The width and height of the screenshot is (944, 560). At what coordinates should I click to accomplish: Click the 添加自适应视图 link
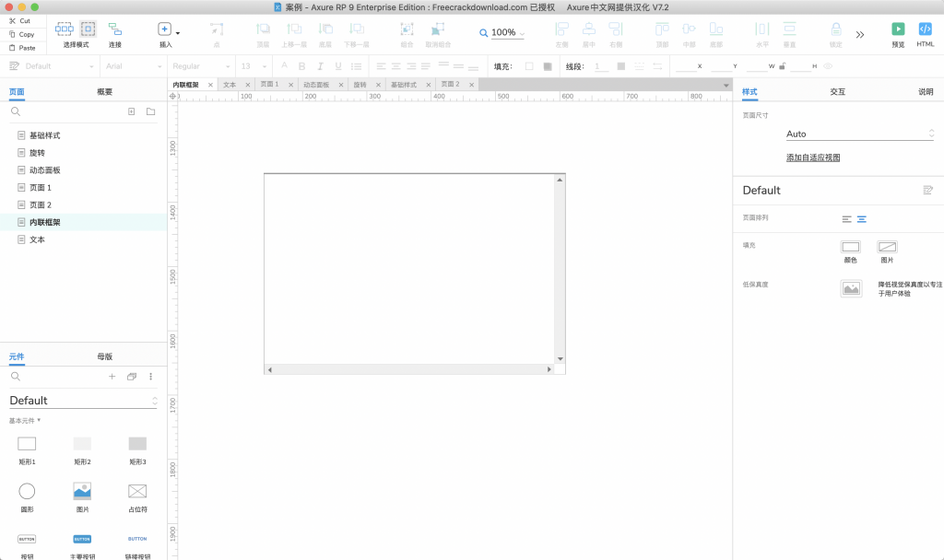[x=812, y=157]
